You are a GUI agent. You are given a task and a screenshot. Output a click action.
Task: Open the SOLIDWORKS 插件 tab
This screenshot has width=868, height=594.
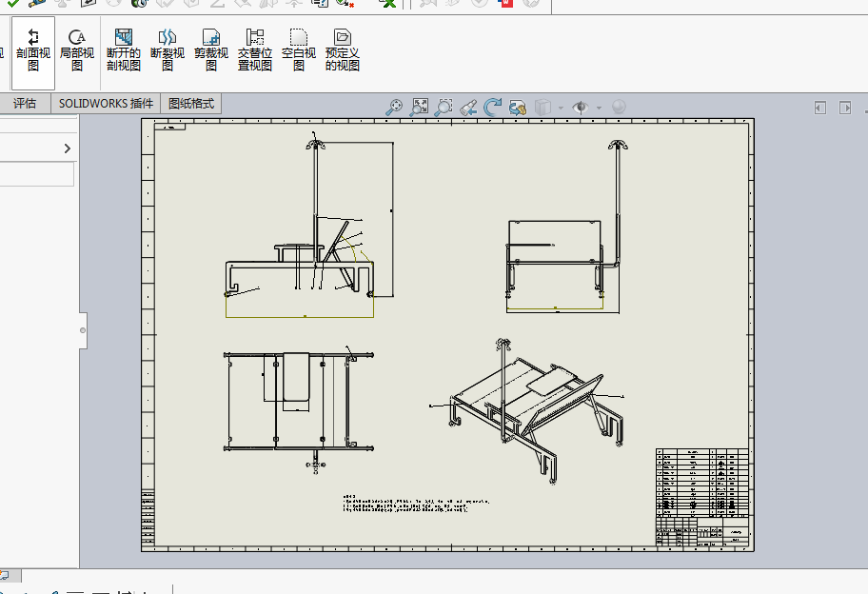106,104
